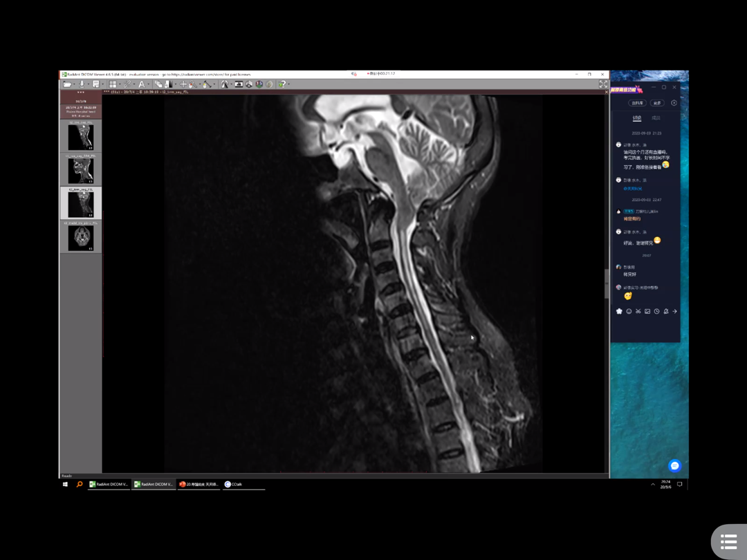Expand the dropdown arrow beside Open folder
The image size is (747, 560).
(x=74, y=84)
